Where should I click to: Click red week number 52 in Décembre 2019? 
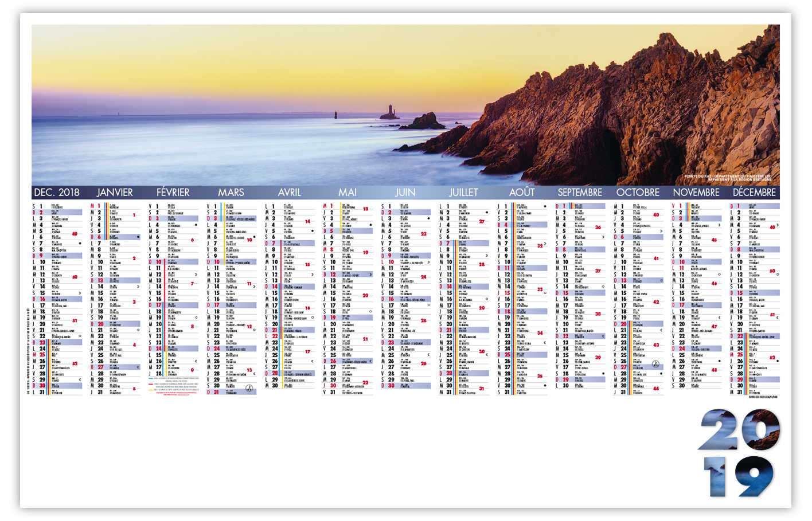tap(772, 358)
